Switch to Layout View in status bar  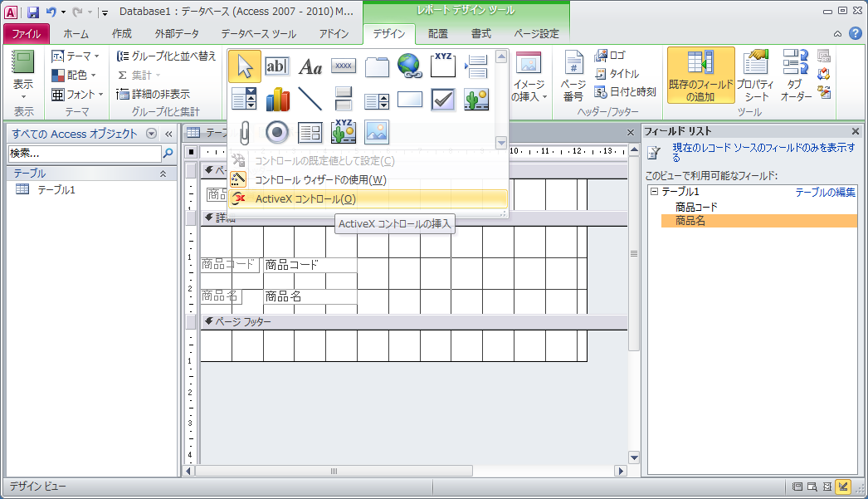click(x=827, y=487)
